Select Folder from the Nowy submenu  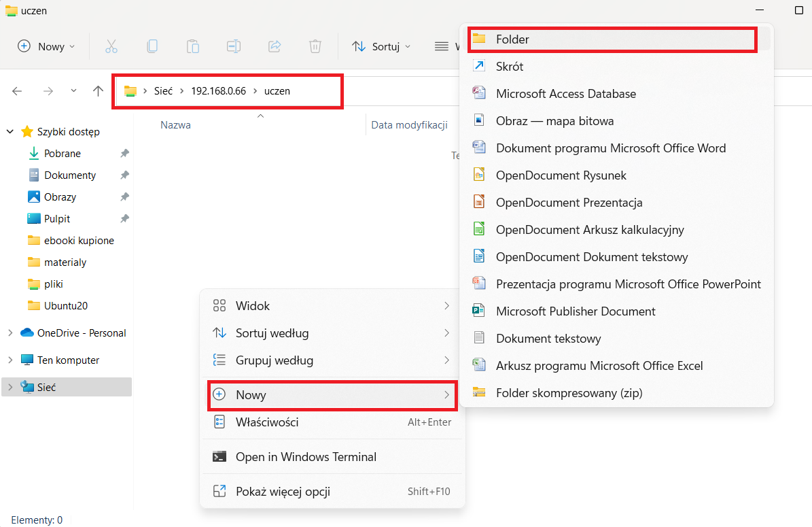click(x=512, y=39)
